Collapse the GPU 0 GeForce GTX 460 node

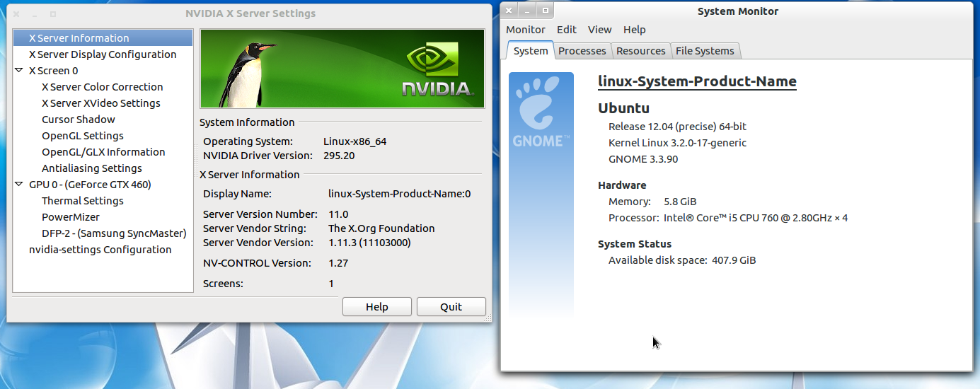[19, 185]
